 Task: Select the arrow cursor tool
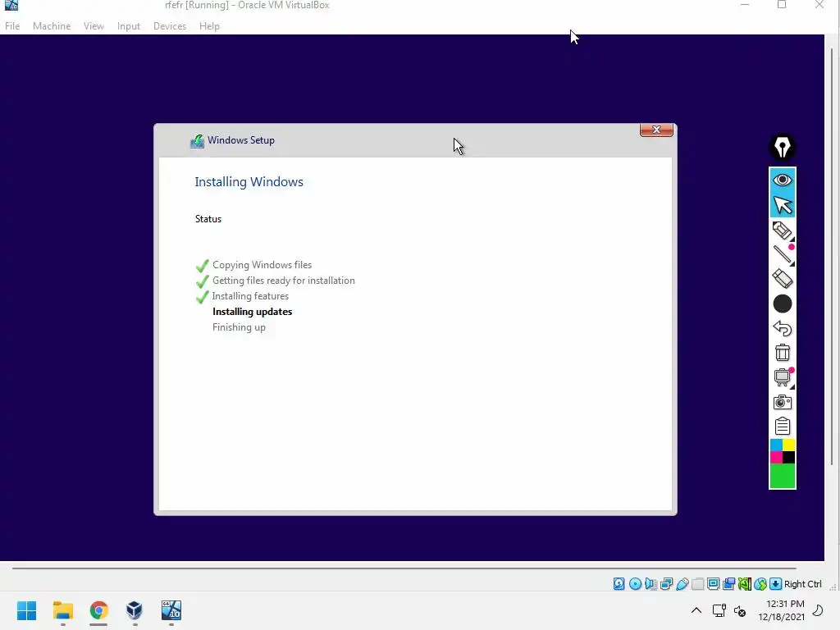coord(782,204)
